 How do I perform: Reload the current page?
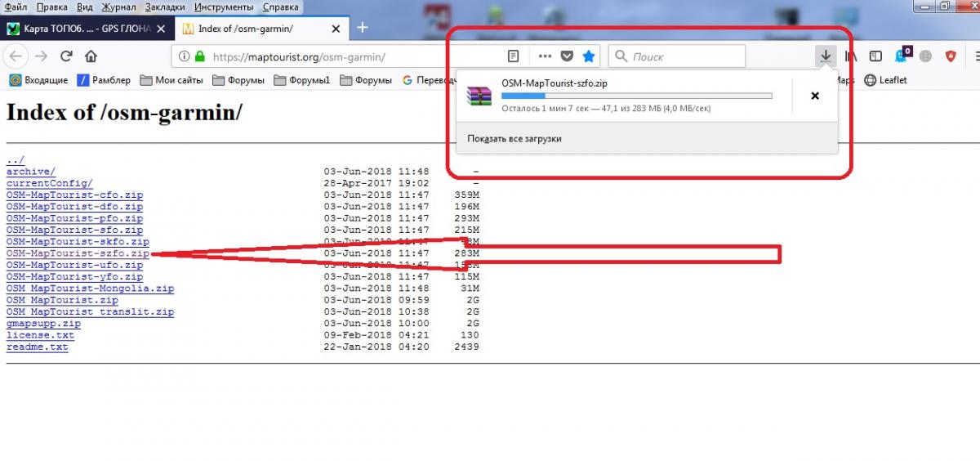tap(66, 56)
